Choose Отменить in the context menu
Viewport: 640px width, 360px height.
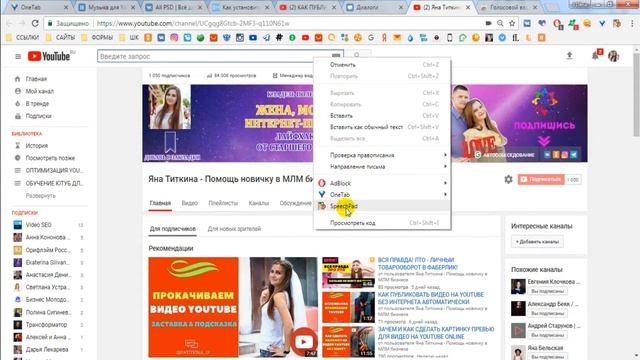click(x=382, y=64)
